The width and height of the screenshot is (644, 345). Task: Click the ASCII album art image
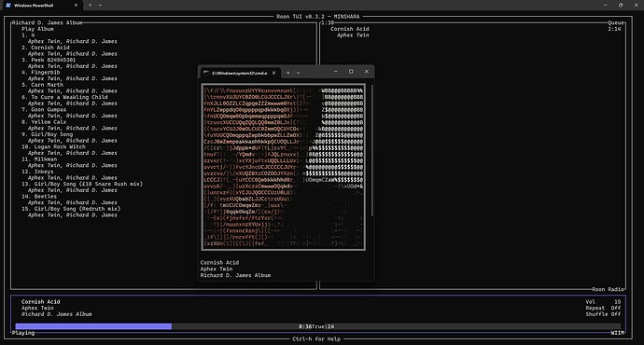[284, 167]
